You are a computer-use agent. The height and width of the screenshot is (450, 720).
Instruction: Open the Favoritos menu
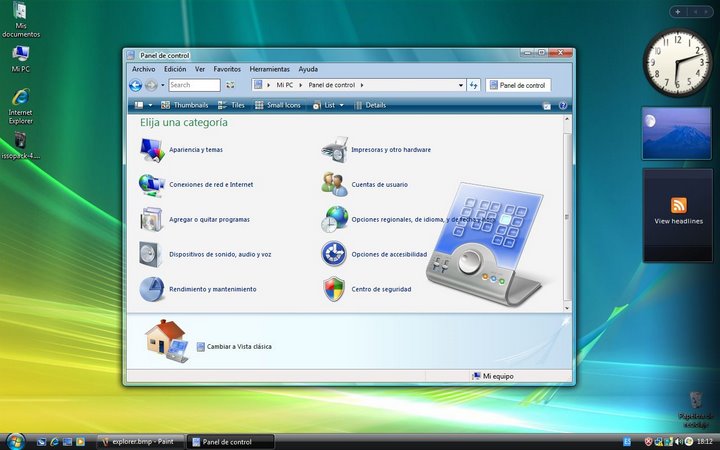227,69
